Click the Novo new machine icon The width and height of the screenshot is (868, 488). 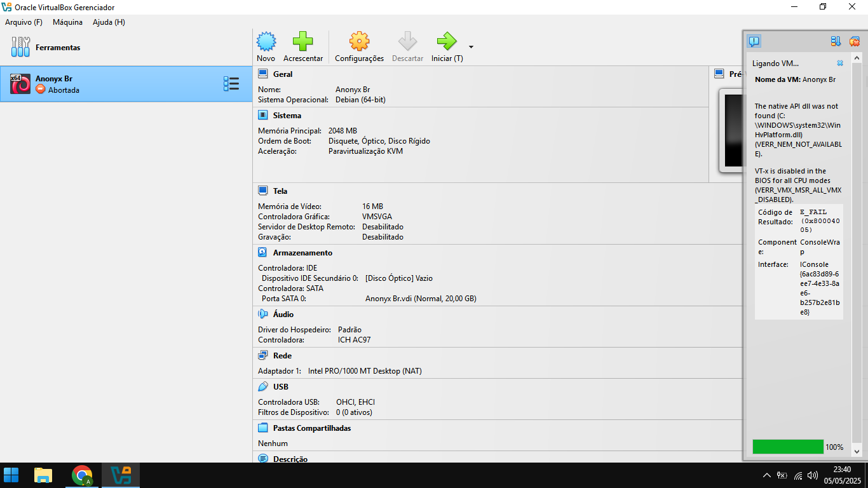click(266, 42)
